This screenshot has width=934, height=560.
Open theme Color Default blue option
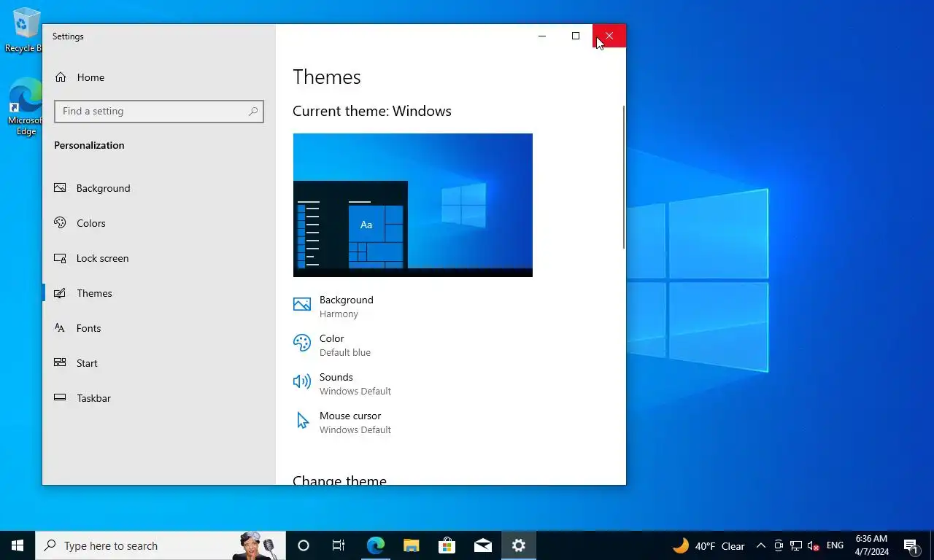tap(332, 345)
